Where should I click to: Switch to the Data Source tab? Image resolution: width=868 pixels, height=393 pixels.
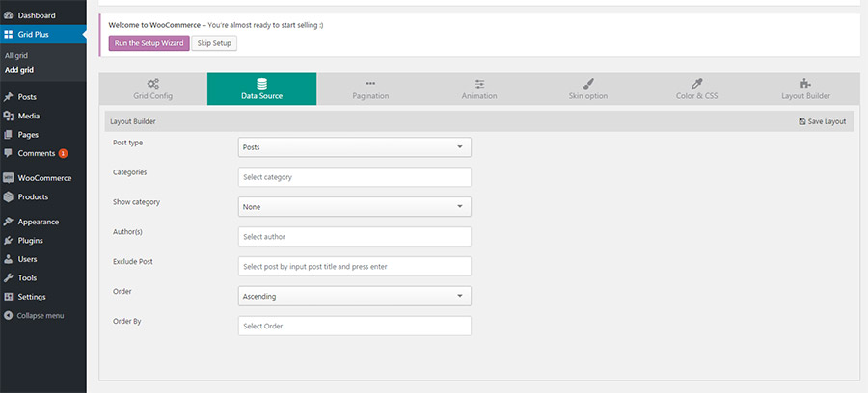point(261,90)
